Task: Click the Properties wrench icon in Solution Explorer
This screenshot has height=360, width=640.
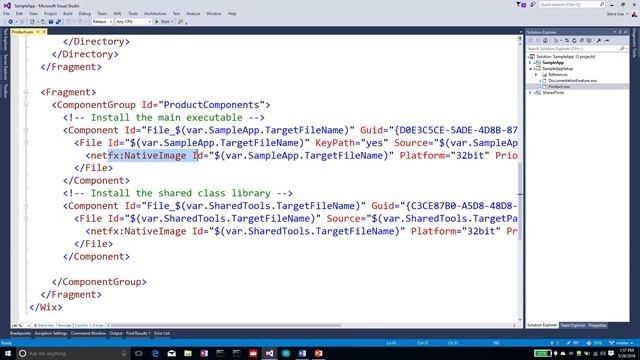Action: pos(598,40)
